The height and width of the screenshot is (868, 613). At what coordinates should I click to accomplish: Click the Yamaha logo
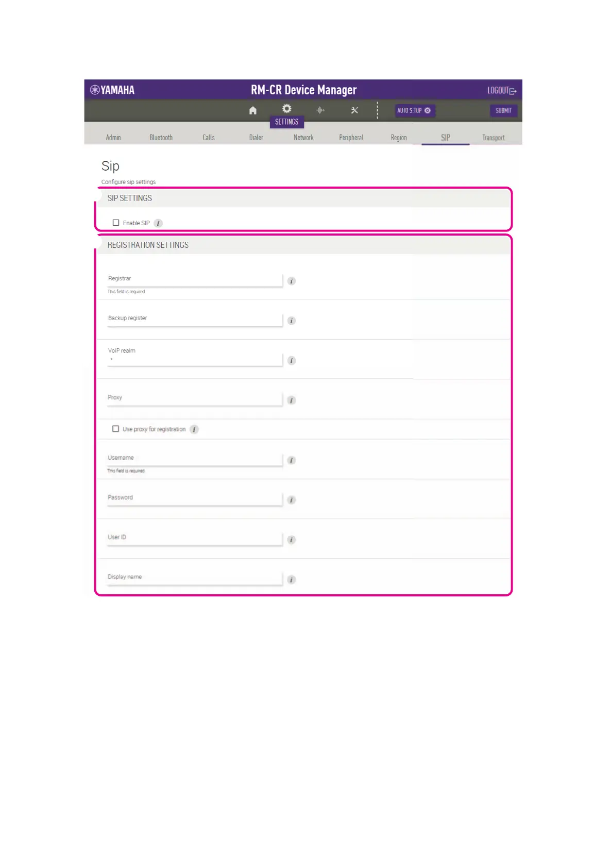112,90
